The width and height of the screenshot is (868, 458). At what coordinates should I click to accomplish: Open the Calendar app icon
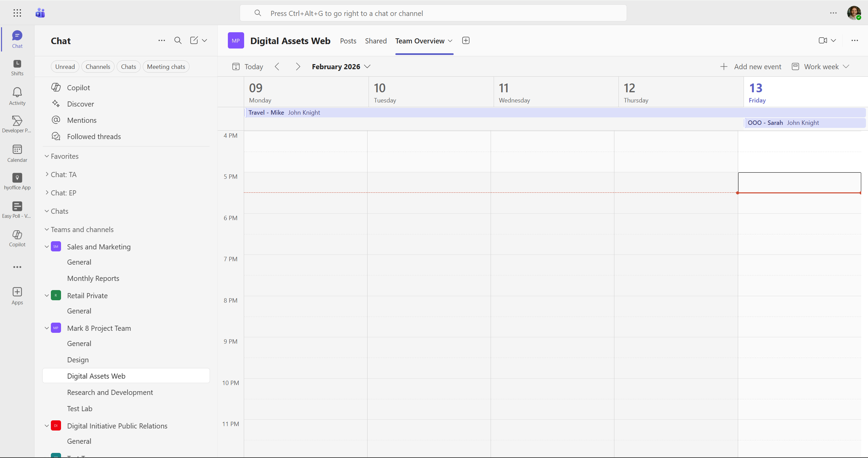point(17,153)
